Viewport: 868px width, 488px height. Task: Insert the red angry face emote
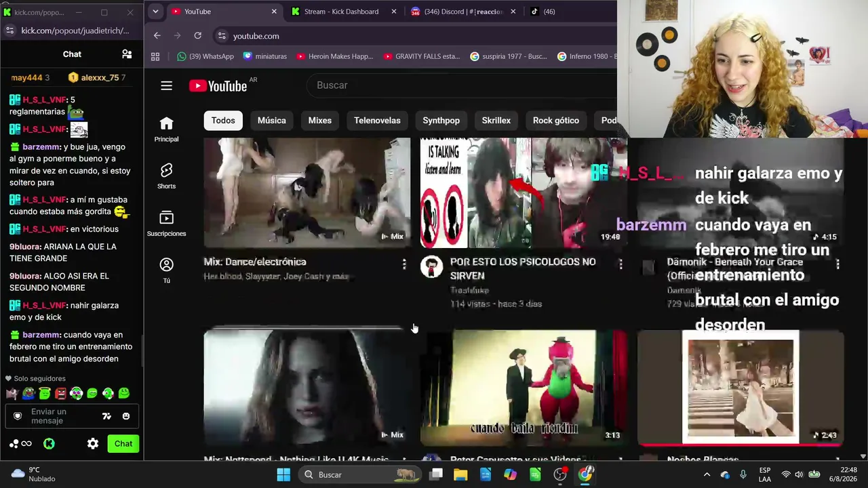(60, 393)
